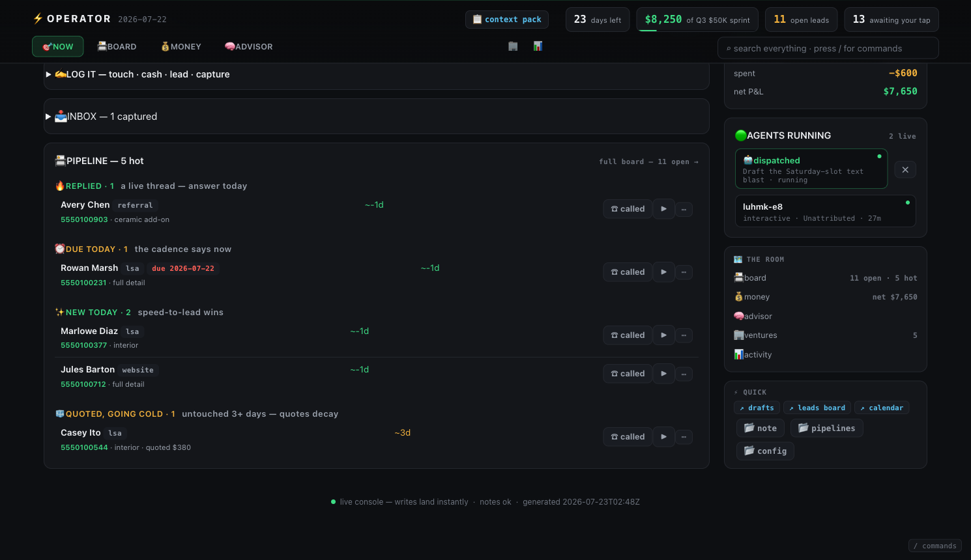The width and height of the screenshot is (971, 560).
Task: Play action for Casey Ito
Action: 663,437
